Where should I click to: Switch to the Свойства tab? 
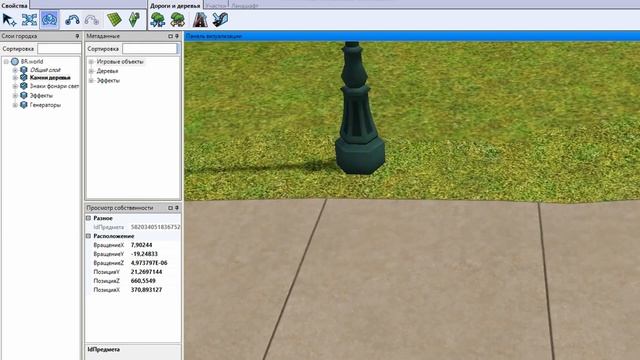coord(14,5)
